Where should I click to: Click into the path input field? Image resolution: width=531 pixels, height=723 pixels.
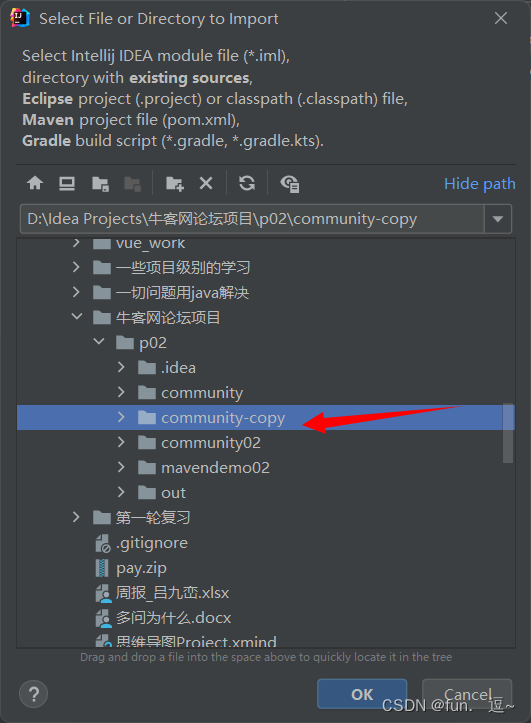coord(252,219)
